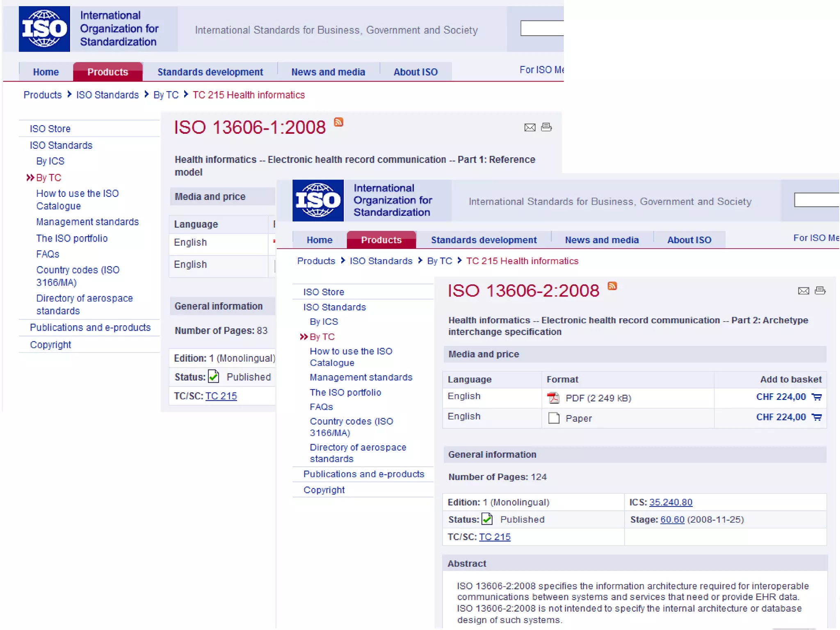Select By TC item in the upper sidebar
The height and width of the screenshot is (630, 840).
(x=48, y=178)
